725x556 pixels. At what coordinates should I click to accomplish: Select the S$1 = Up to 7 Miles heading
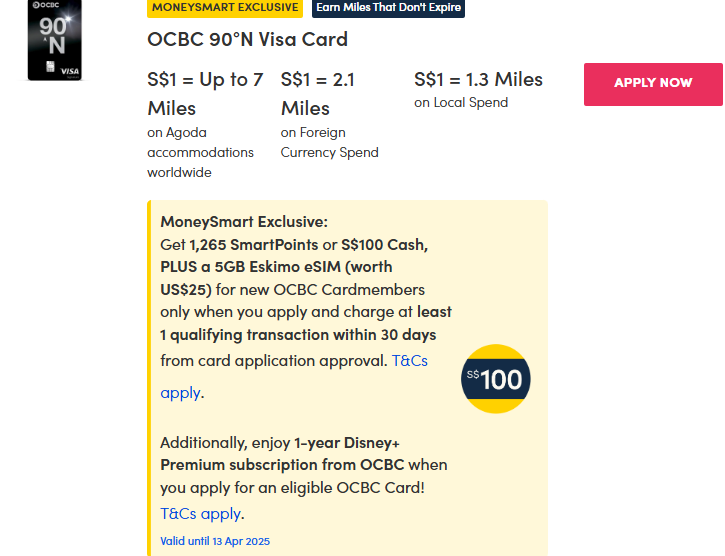pos(205,93)
